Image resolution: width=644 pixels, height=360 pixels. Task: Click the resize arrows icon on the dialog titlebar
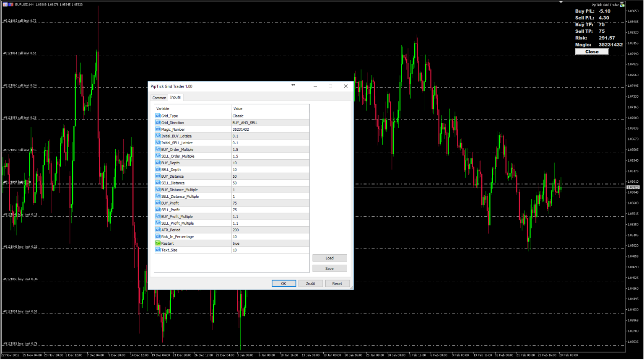[x=293, y=85]
